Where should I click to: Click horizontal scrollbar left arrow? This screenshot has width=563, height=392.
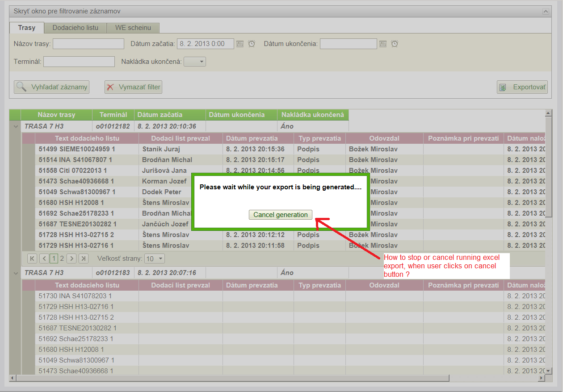[x=13, y=378]
